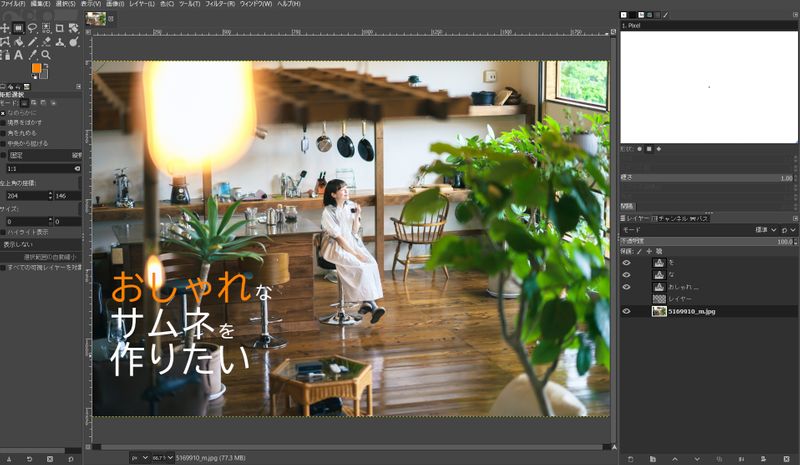
Task: Toggle visibility of the おしゃれ text layer
Action: tap(627, 287)
